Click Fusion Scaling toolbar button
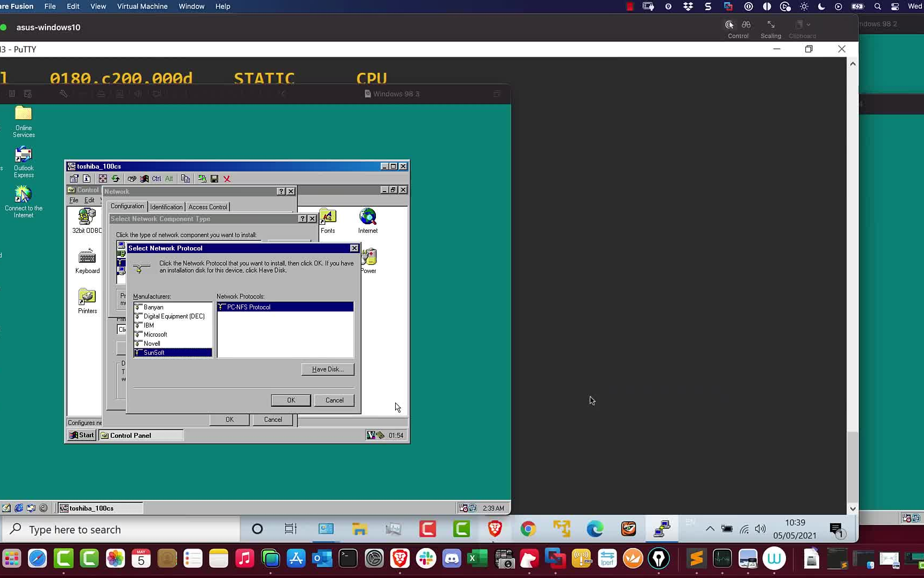The image size is (924, 578). point(771,29)
